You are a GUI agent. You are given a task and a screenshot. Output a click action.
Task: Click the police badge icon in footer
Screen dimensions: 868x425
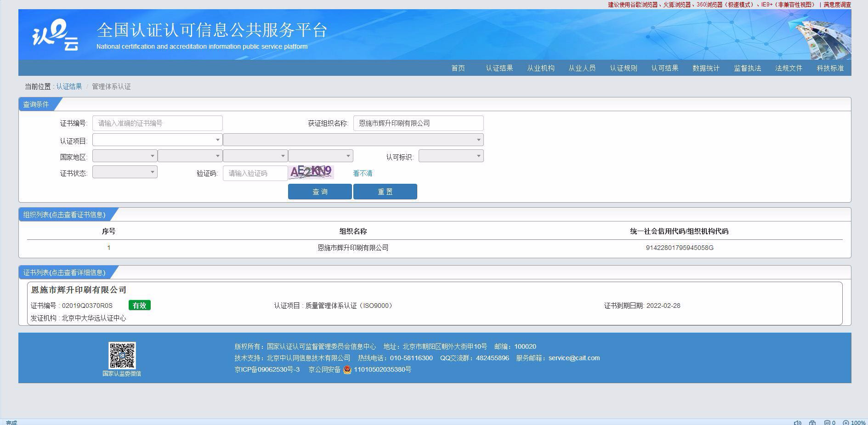(x=347, y=370)
